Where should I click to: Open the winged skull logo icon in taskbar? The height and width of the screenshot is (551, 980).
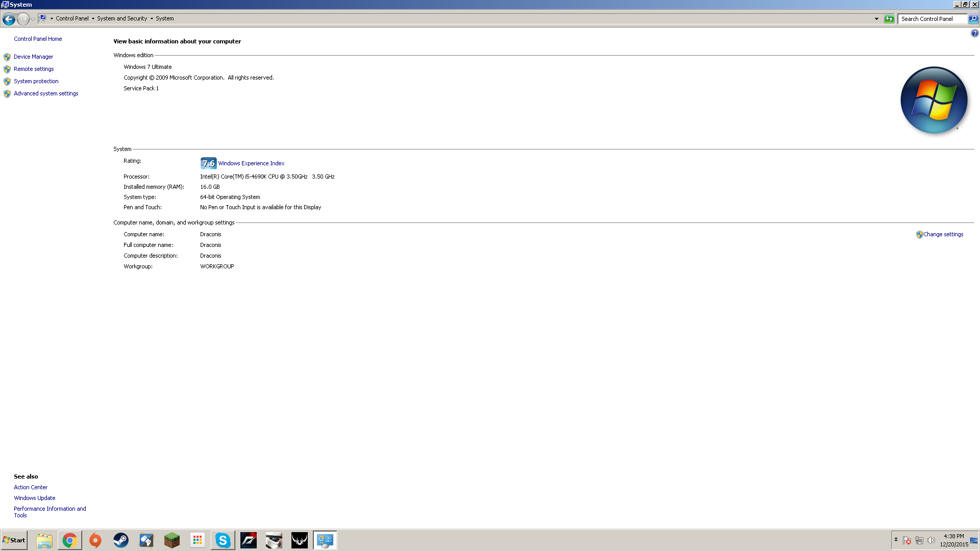300,540
